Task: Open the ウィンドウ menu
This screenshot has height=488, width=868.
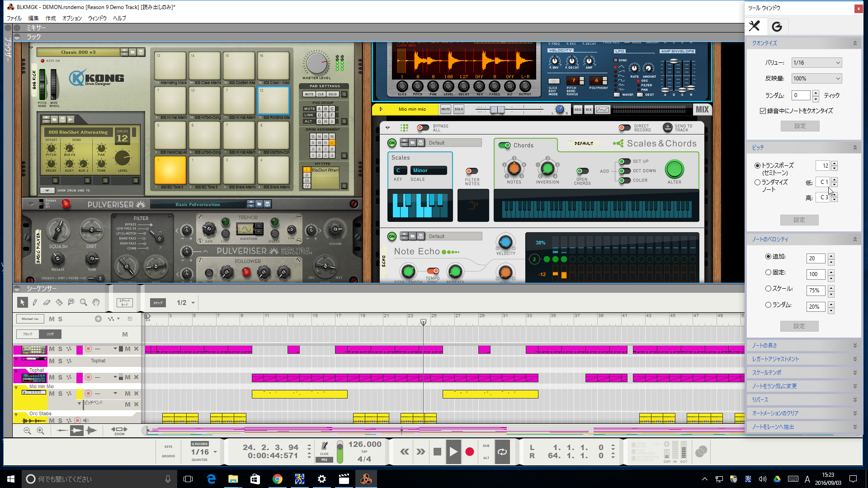Action: (x=97, y=19)
